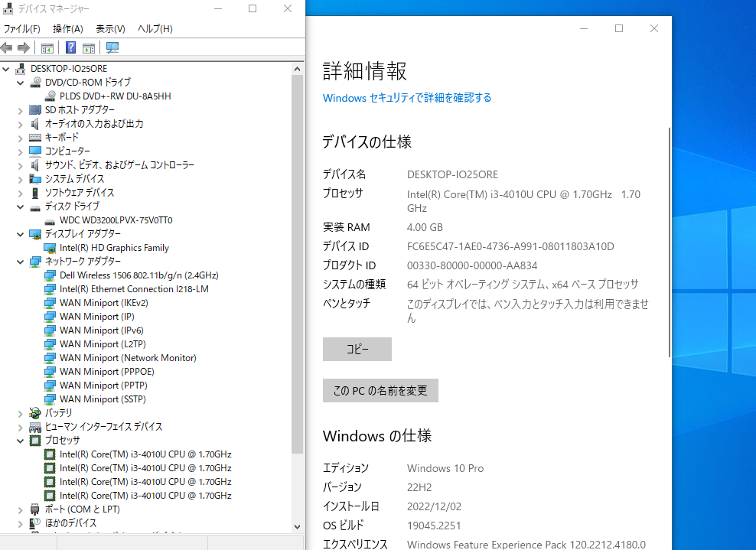This screenshot has width=756, height=550.
Task: Maximize the Device Manager window
Action: pos(253,8)
